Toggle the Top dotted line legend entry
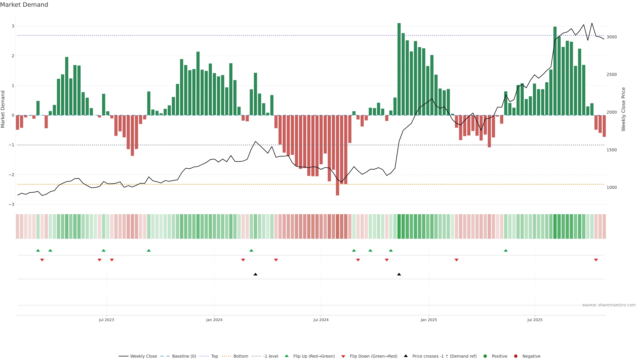Viewport: 644px width, 362px height. [x=214, y=356]
